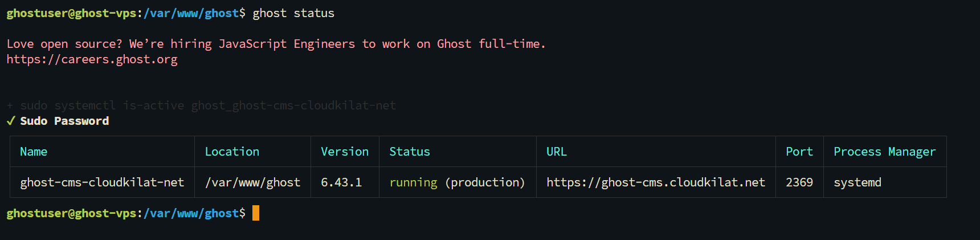Click the 'Sudo Password' text
The height and width of the screenshot is (240, 980).
point(64,121)
